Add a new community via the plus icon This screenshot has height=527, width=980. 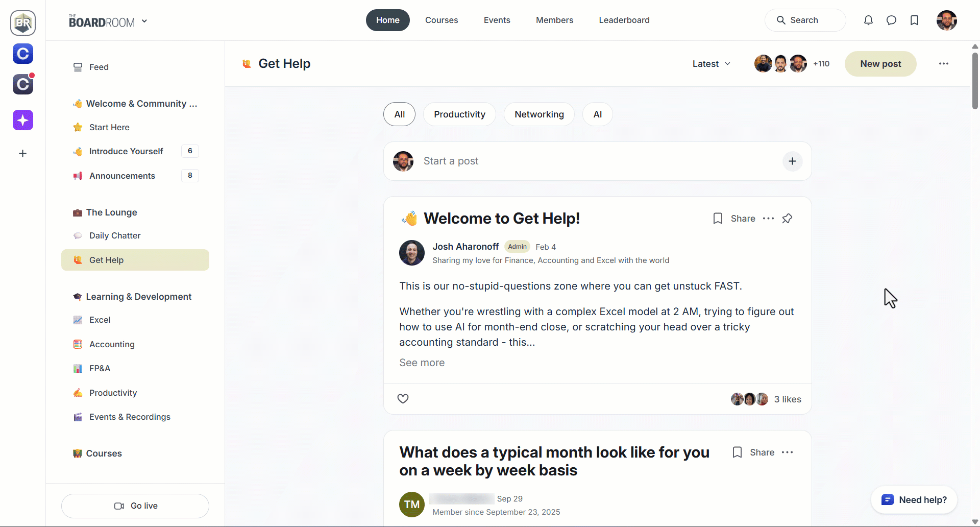click(x=22, y=153)
